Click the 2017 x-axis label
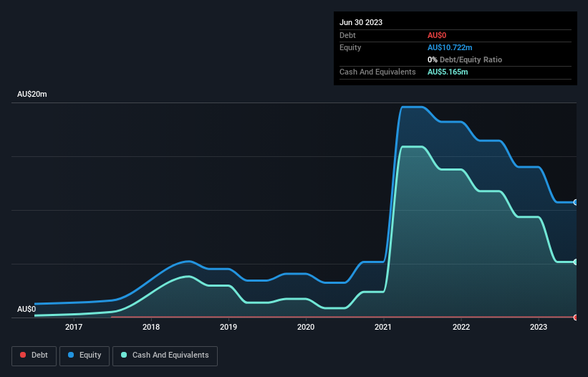The width and height of the screenshot is (588, 377). (74, 327)
